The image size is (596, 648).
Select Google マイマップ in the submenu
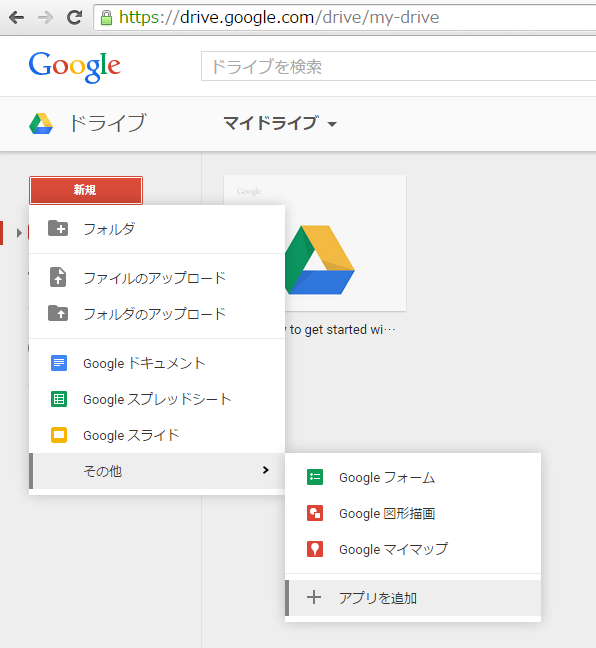click(413, 549)
